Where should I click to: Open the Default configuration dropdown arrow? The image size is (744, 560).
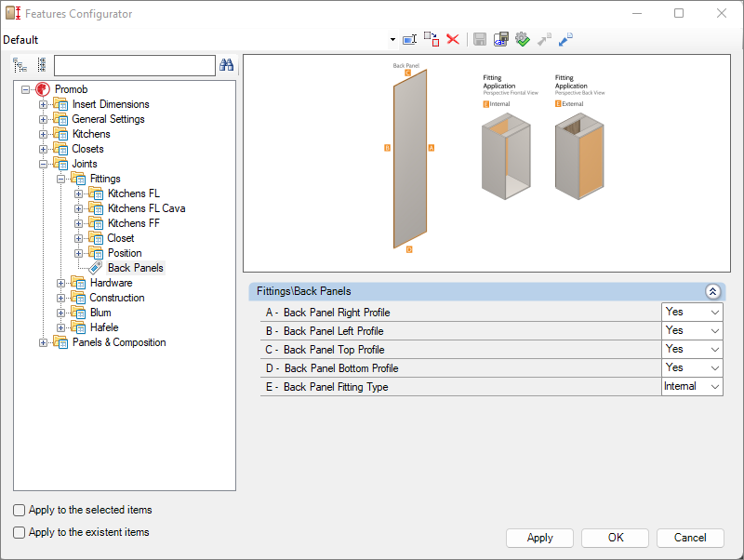[x=392, y=40]
